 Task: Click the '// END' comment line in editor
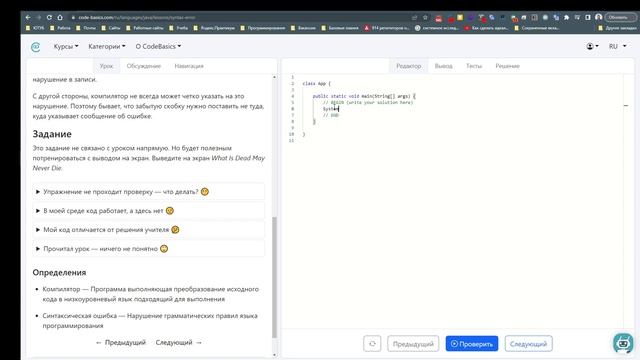click(x=331, y=116)
